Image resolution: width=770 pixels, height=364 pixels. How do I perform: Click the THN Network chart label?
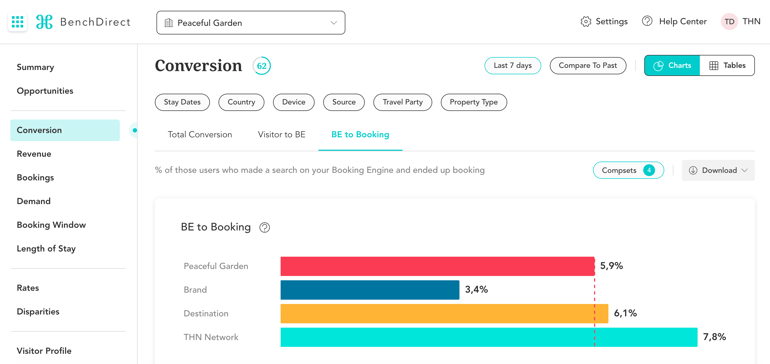tap(211, 337)
